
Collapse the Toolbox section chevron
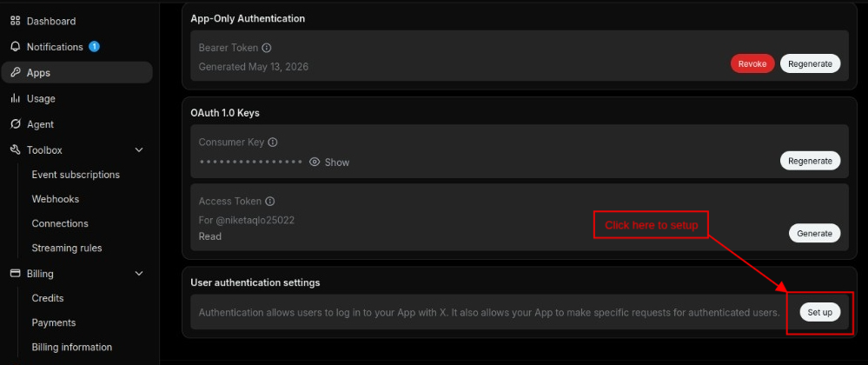[139, 150]
